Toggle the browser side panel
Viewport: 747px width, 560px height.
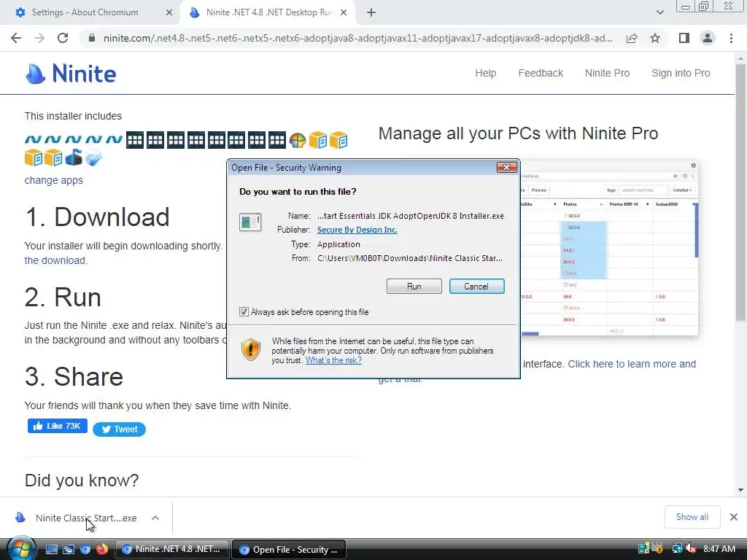(x=684, y=38)
